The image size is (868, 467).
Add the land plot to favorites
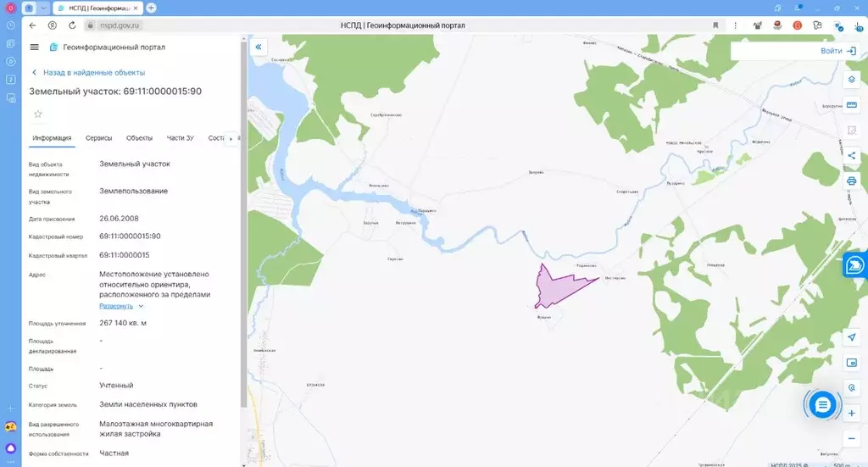pos(37,114)
